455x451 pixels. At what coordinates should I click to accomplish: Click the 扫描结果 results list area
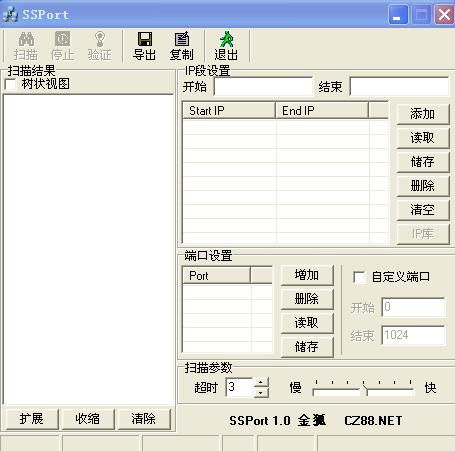click(x=89, y=249)
